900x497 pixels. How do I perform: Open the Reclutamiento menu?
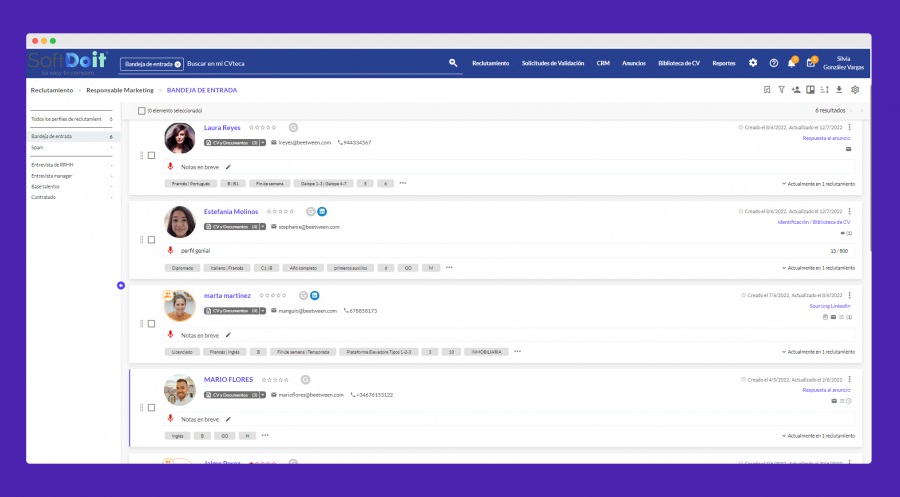(491, 63)
